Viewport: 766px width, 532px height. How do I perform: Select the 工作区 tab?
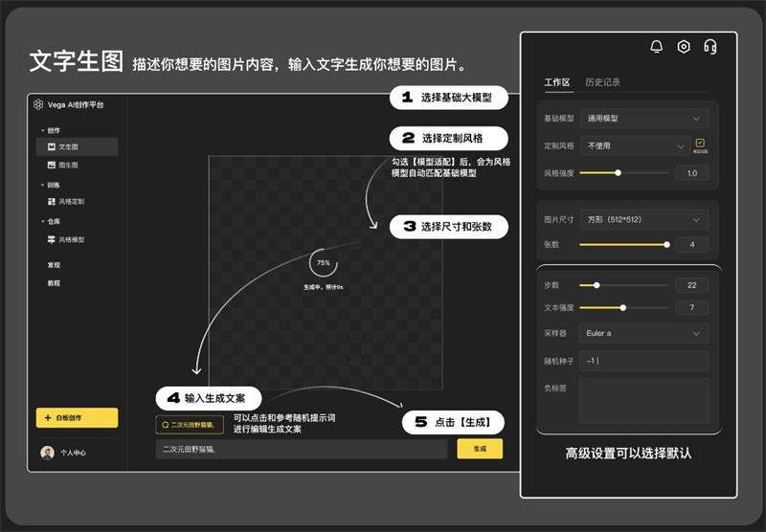pyautogui.click(x=556, y=82)
